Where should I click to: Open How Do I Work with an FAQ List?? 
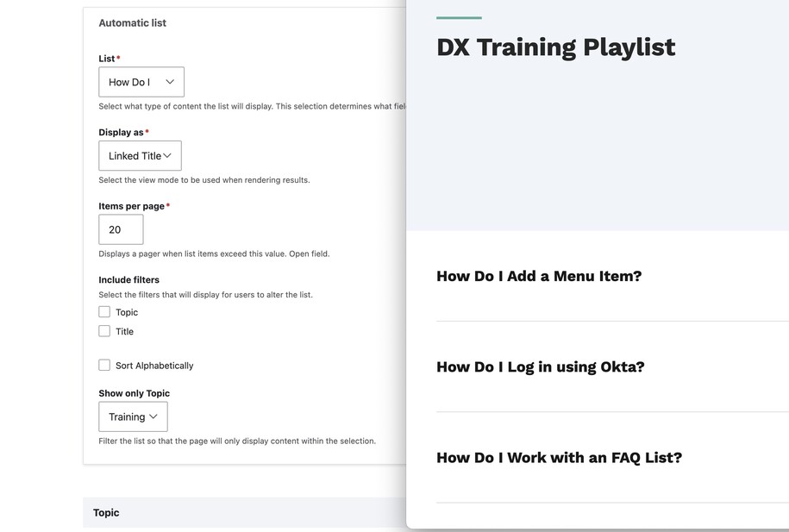tap(559, 458)
